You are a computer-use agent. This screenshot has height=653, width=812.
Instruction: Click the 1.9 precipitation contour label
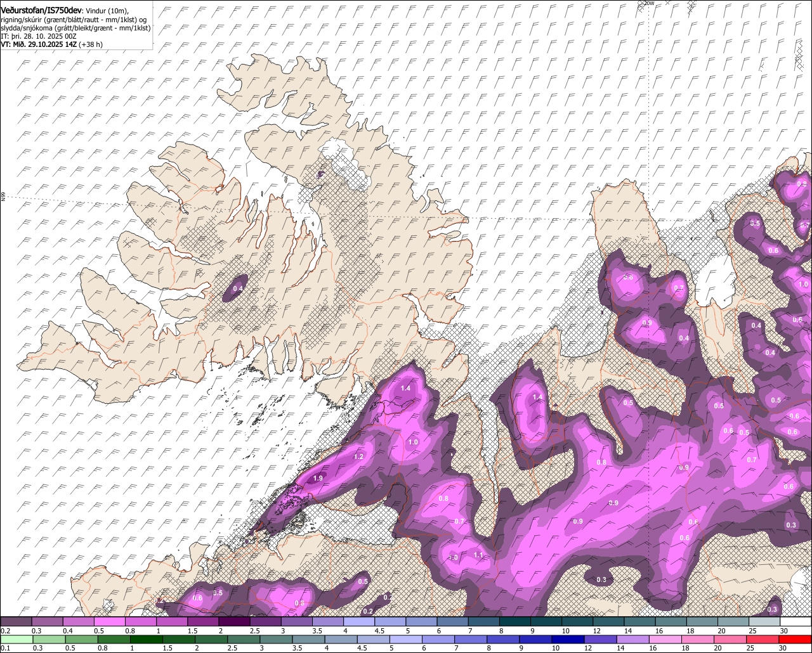[x=318, y=478]
